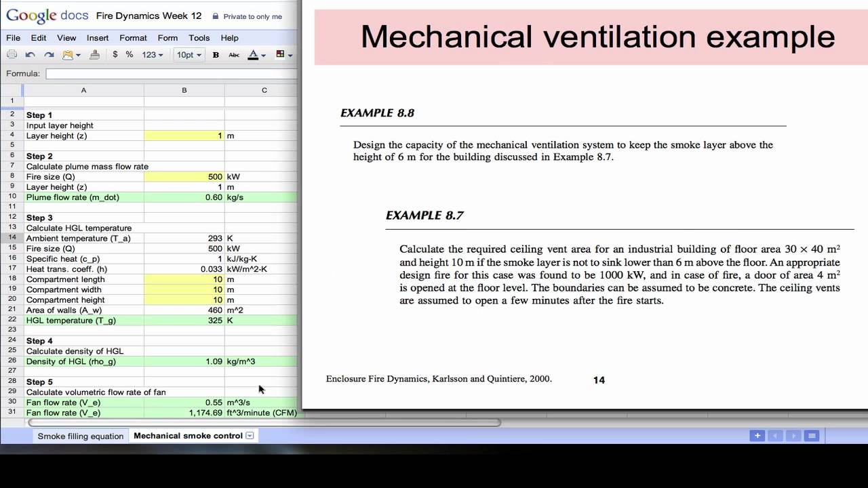Select the Layer height value cell in row 4
The width and height of the screenshot is (868, 488).
pos(184,136)
